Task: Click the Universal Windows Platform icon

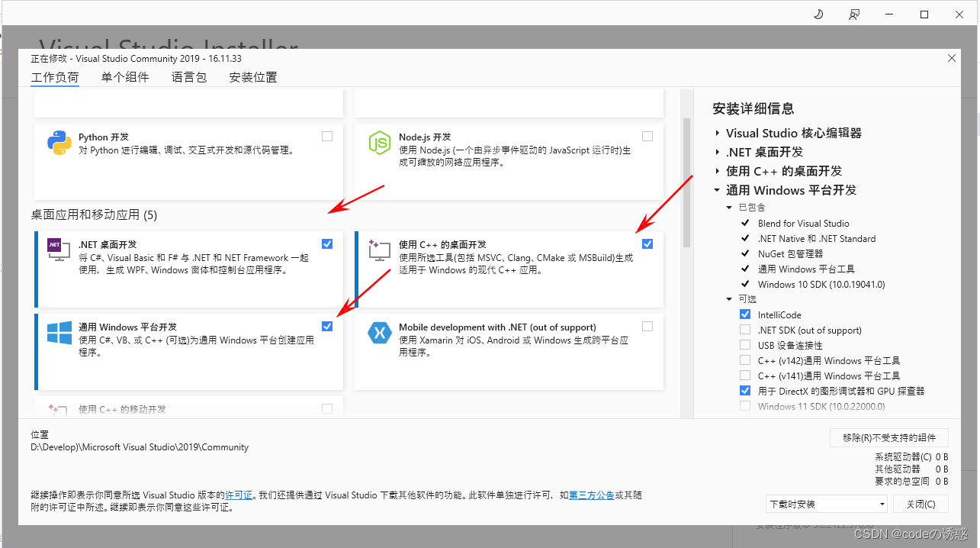Action: [59, 333]
